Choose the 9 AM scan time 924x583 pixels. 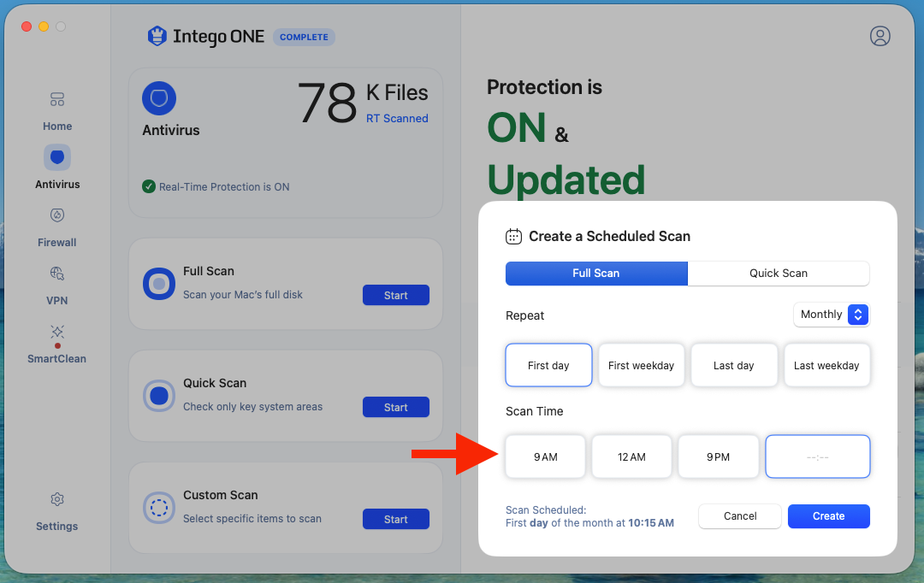546,456
